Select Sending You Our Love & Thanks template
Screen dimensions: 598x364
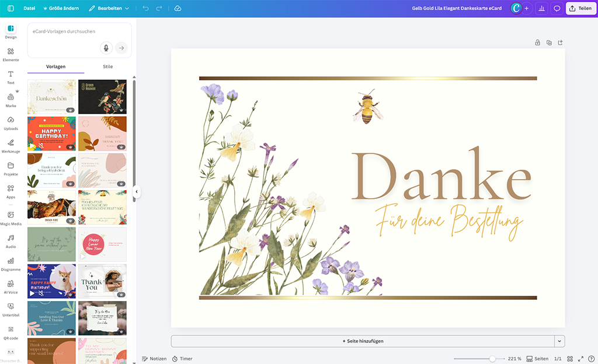(51, 318)
